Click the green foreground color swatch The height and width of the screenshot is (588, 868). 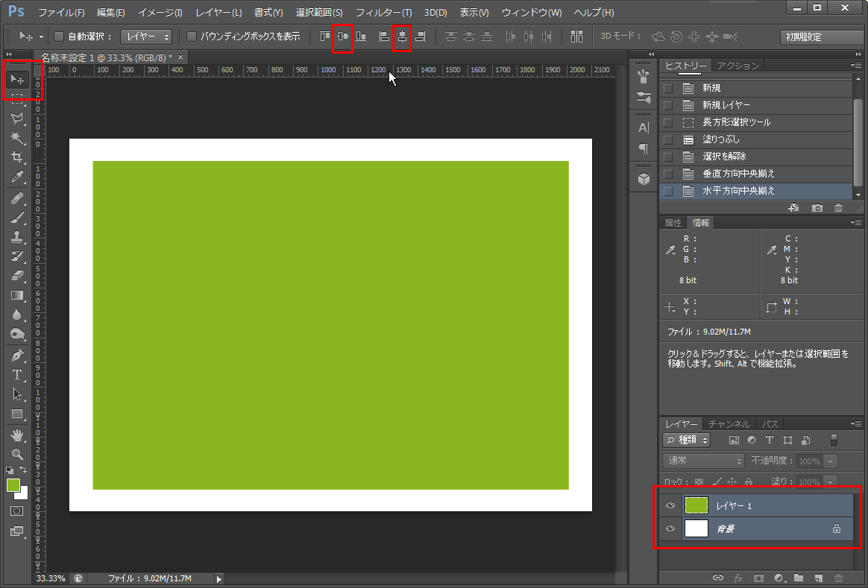click(13, 485)
